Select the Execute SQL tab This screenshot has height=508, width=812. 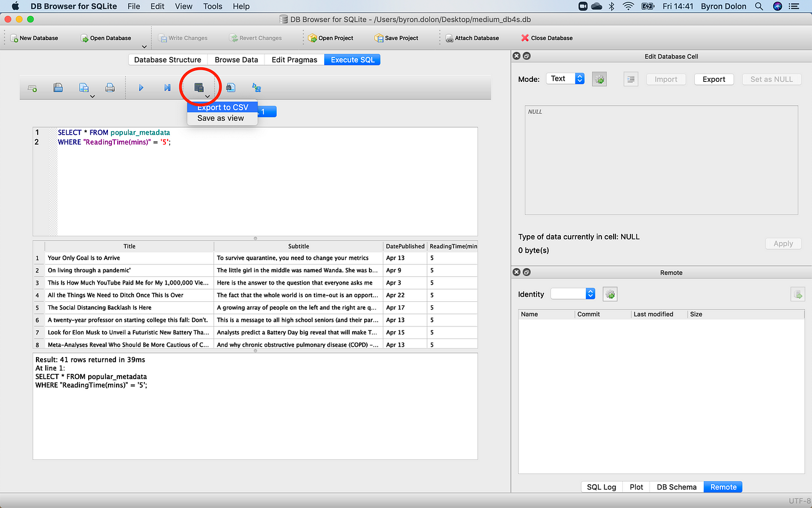click(x=353, y=60)
